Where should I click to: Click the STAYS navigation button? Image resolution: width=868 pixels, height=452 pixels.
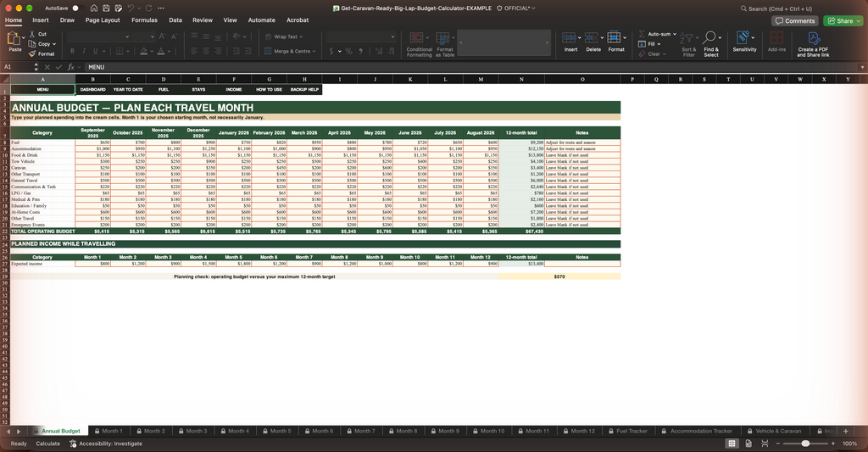[x=198, y=89]
